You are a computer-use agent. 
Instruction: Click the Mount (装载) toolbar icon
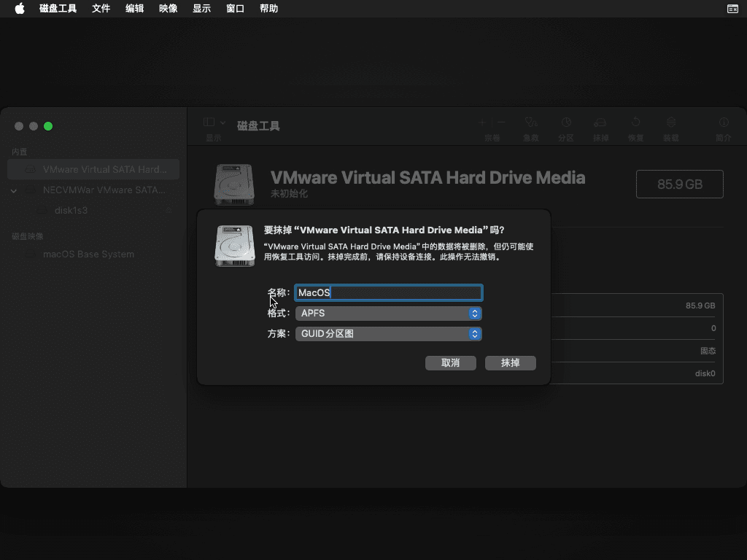pyautogui.click(x=671, y=123)
